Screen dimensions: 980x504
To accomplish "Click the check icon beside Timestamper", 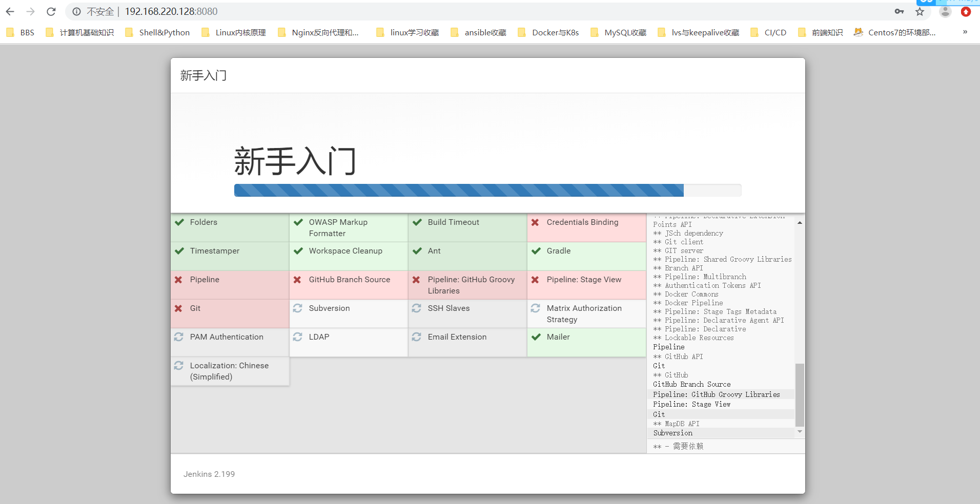I will 179,251.
